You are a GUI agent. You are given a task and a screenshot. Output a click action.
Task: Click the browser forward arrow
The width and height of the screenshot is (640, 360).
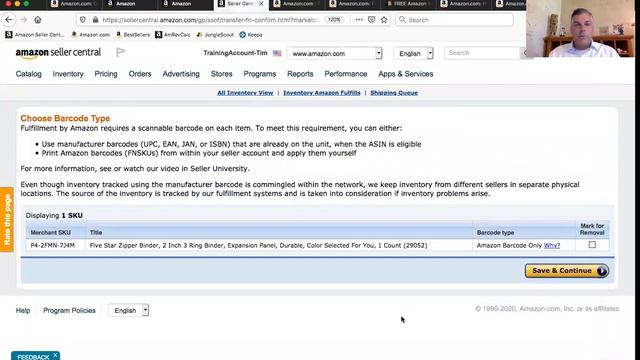point(23,20)
